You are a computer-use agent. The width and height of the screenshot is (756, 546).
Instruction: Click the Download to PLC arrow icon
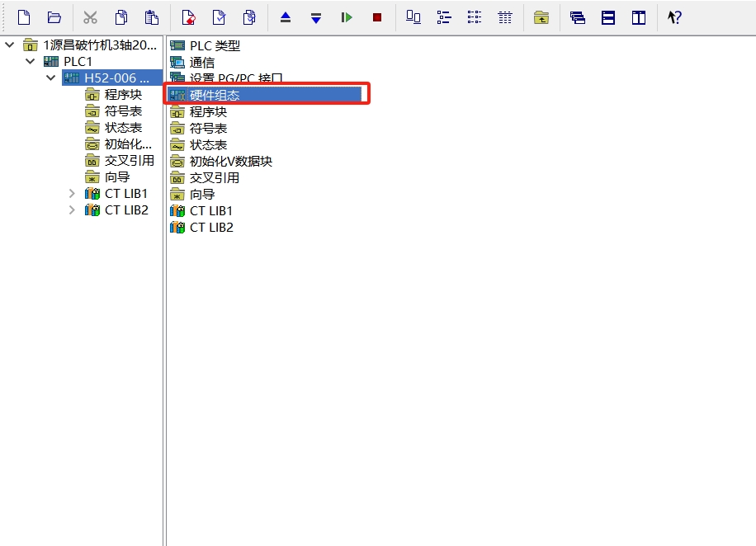(315, 17)
